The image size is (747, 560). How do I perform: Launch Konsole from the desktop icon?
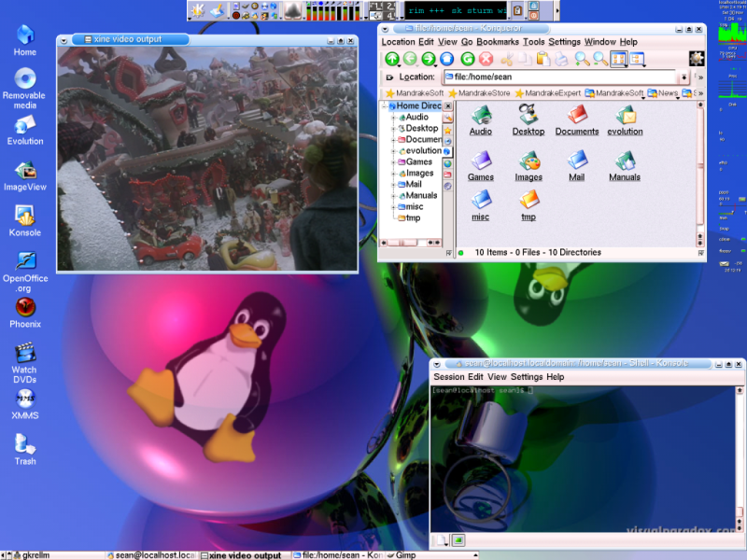coord(25,221)
